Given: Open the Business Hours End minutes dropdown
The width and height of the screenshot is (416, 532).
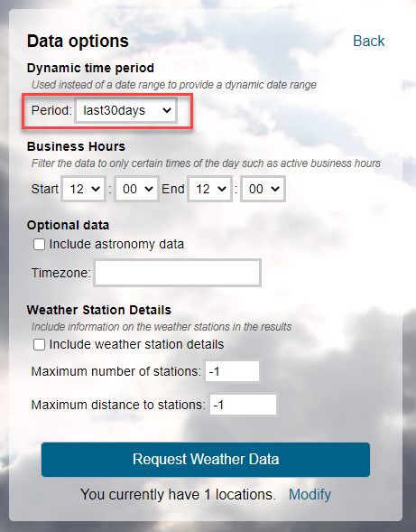Looking at the screenshot, I should click(263, 189).
